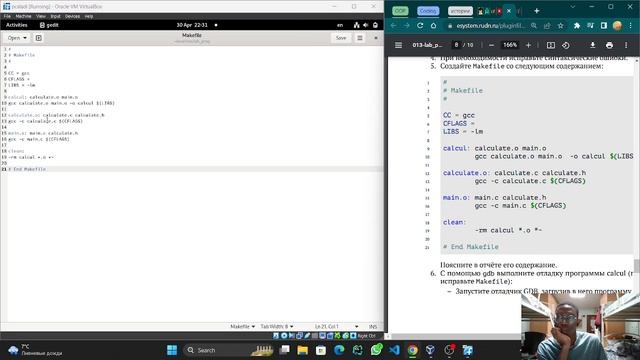
Task: Open the Chrome tab search chevron
Action: (572, 7)
